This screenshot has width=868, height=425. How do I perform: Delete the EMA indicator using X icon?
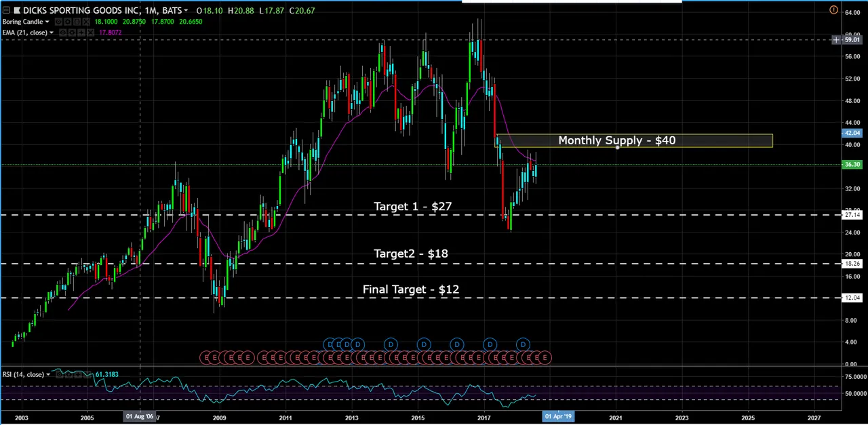point(91,33)
